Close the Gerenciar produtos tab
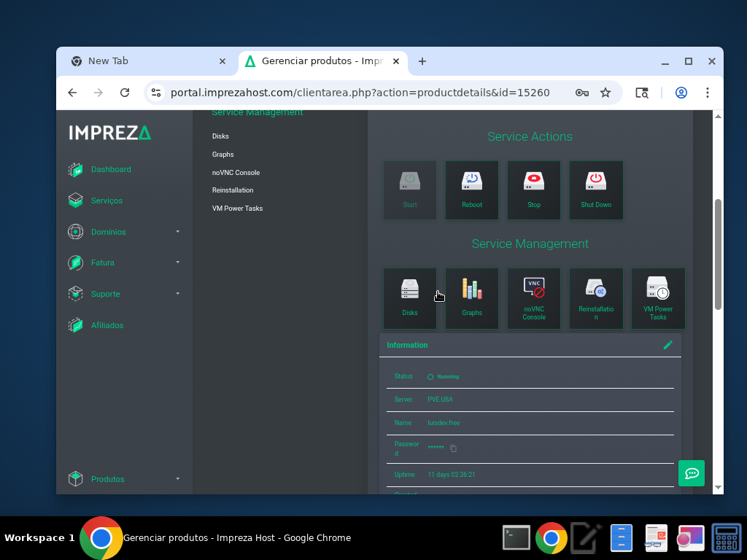The width and height of the screenshot is (747, 560). point(396,61)
